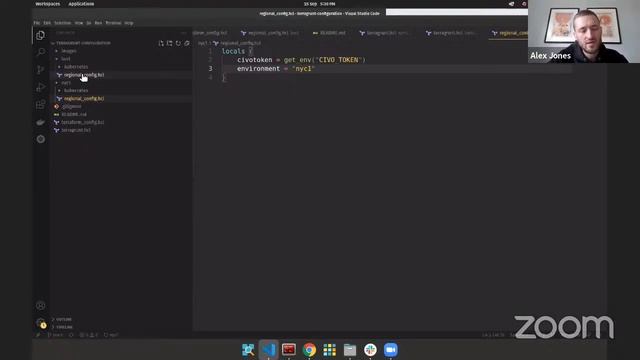Image resolution: width=640 pixels, height=360 pixels.
Task: Open the Extensions view
Action: click(x=40, y=104)
